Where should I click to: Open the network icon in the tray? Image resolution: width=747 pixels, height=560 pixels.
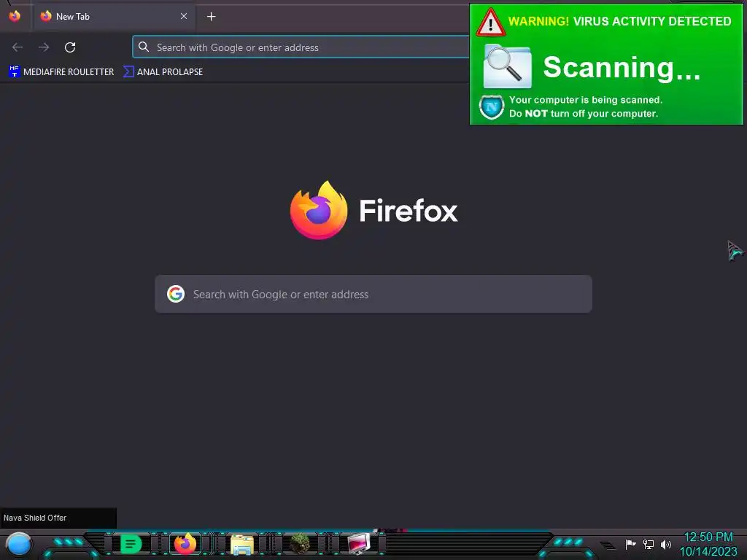649,544
